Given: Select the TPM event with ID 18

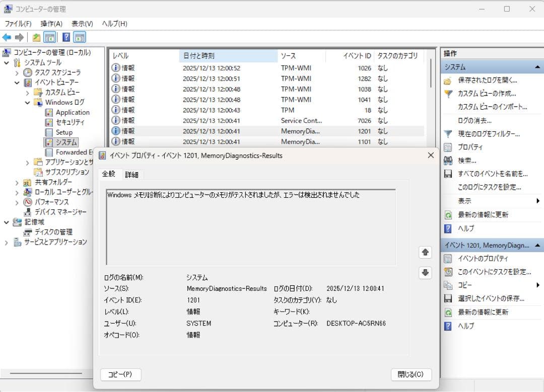Looking at the screenshot, I should 227,110.
